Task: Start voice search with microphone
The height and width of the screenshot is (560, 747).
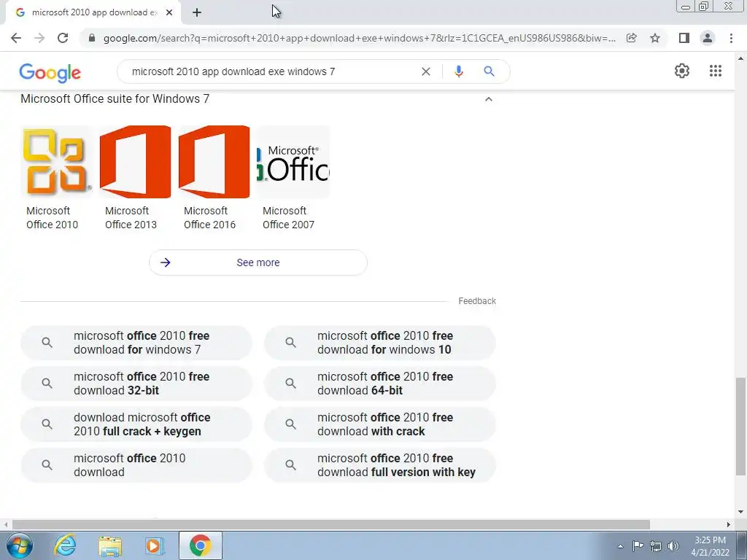Action: [459, 71]
